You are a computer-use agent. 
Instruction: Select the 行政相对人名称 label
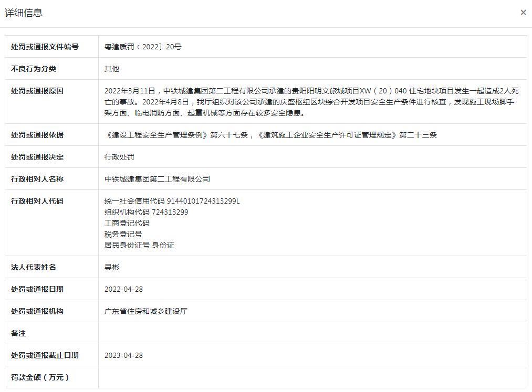[37, 179]
